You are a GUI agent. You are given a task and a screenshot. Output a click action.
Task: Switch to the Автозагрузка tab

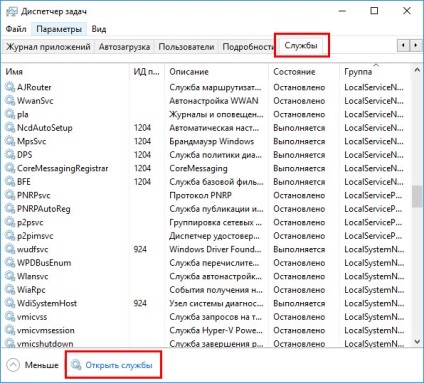124,47
